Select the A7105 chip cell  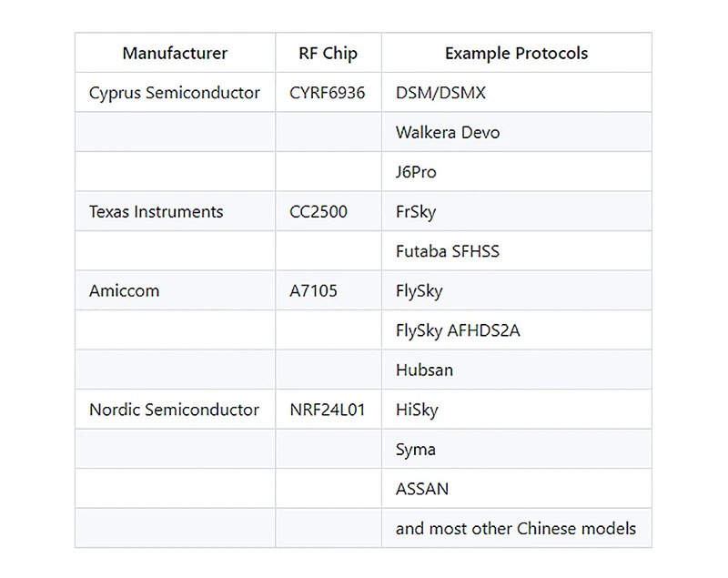[x=329, y=290]
